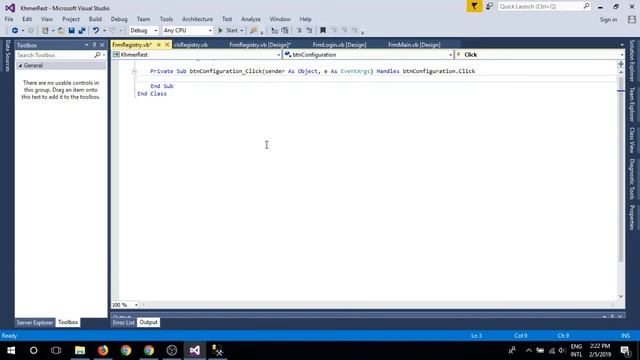Image resolution: width=640 pixels, height=360 pixels.
Task: Pin the FrmRegistry.vb tab
Action: [158, 45]
